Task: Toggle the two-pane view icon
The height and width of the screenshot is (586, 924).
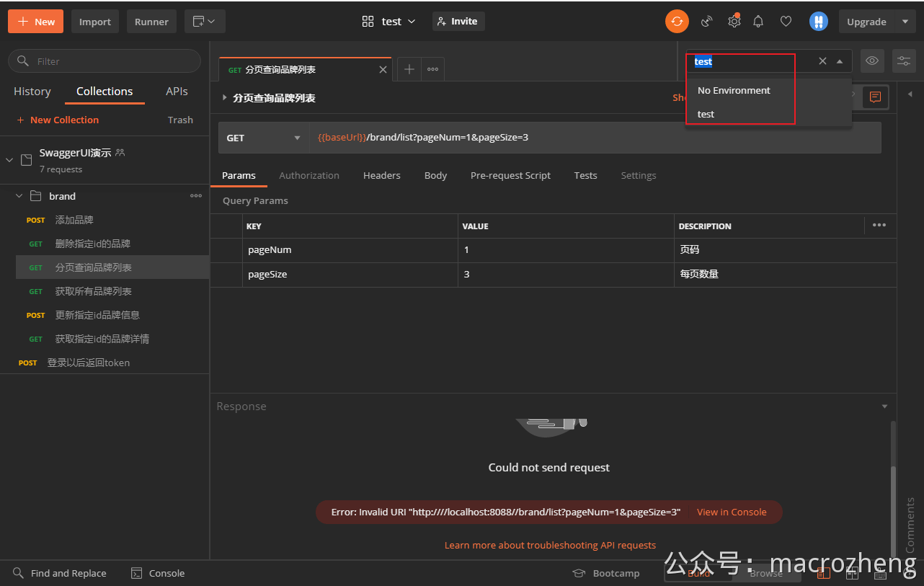Action: pos(852,573)
